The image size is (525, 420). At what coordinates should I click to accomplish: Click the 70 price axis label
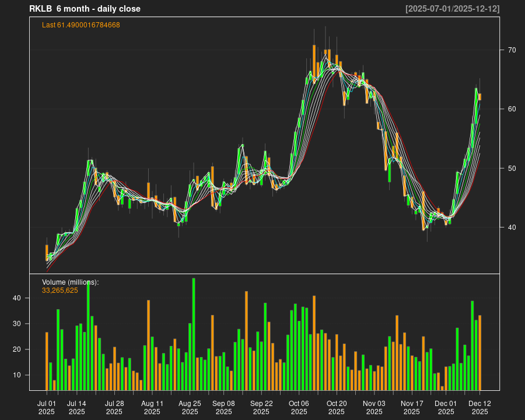click(x=512, y=50)
